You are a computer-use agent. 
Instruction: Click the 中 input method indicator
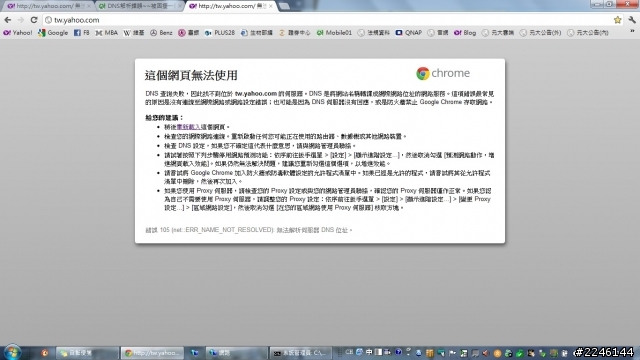coord(369,352)
